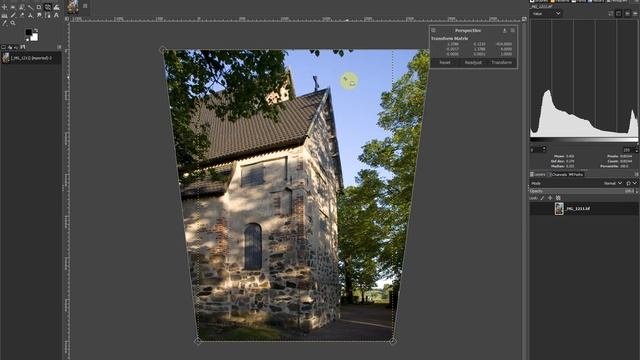The width and height of the screenshot is (640, 360).
Task: Open the Layers dock tab configuration menu
Action: [x=636, y=174]
